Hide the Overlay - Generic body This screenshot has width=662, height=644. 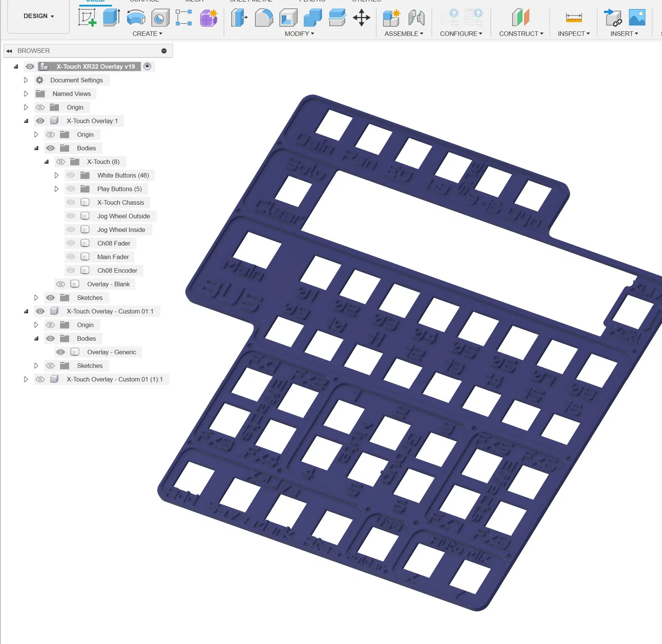tap(60, 352)
